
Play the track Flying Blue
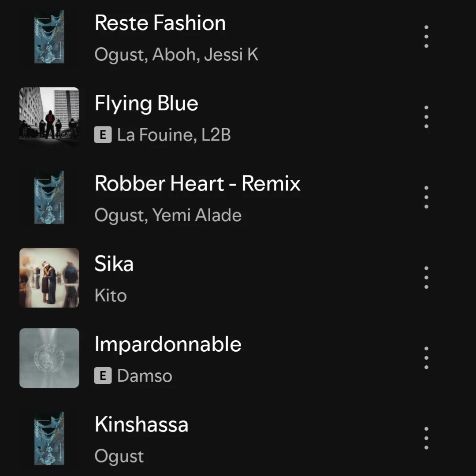[x=146, y=104]
